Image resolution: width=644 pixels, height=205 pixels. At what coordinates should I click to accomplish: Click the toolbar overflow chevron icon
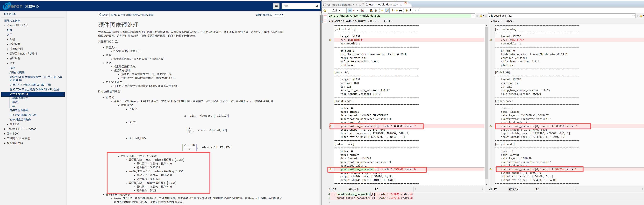point(415,11)
